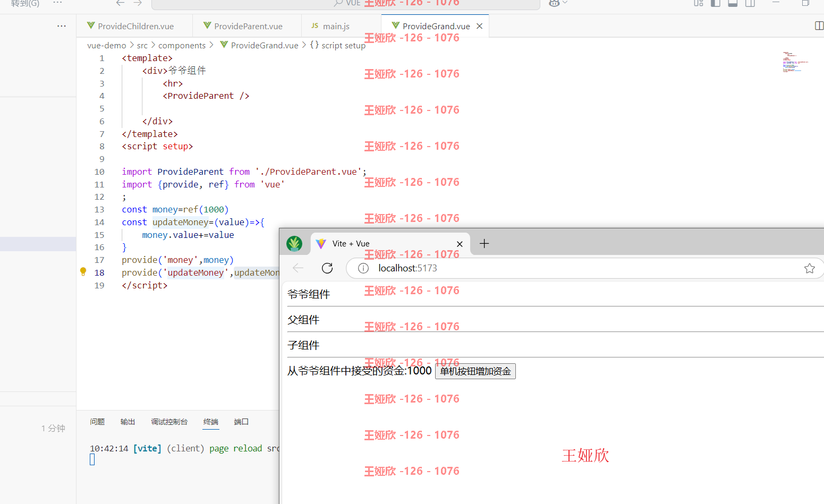The width and height of the screenshot is (824, 504).
Task: Click the import {provide, ref} from 'vue' line
Action: point(203,184)
